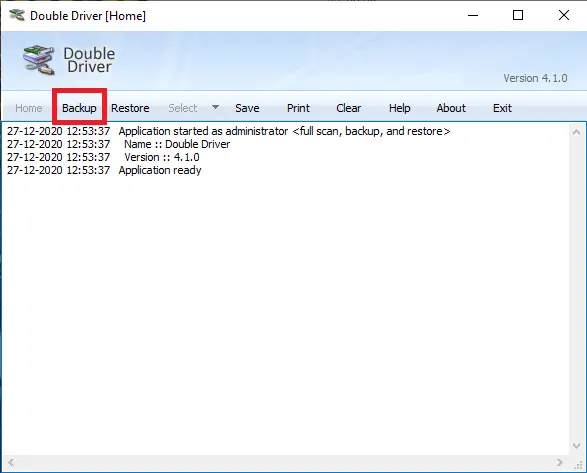Maximize the Double Driver window
This screenshot has width=587, height=473.
518,15
